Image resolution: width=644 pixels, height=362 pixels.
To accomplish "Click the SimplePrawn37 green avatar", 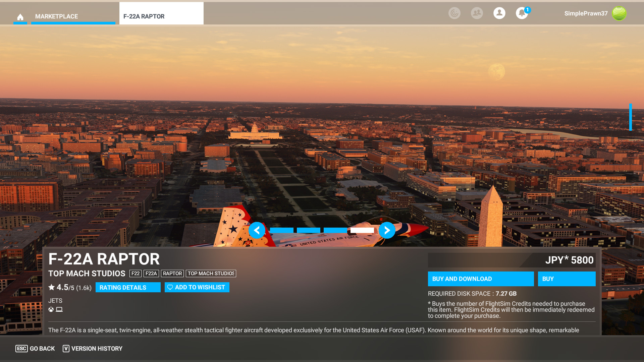I will (x=619, y=13).
